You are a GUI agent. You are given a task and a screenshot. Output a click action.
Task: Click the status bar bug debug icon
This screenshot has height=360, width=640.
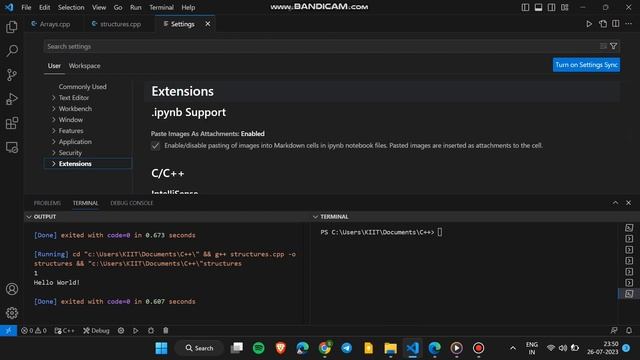(x=151, y=331)
